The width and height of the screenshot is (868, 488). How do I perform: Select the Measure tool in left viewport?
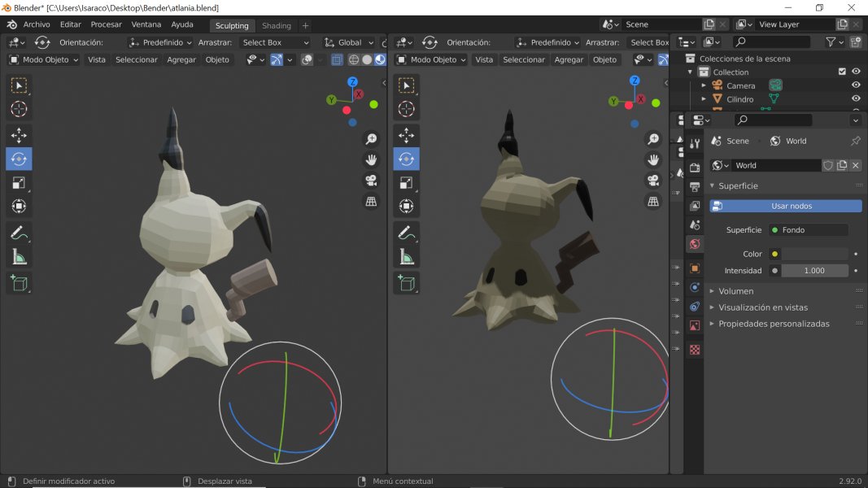pyautogui.click(x=19, y=257)
